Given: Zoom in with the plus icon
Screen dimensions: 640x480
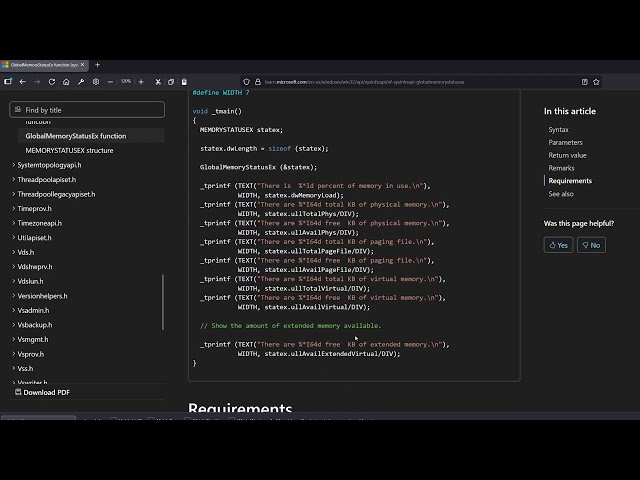Looking at the screenshot, I should coord(141,82).
